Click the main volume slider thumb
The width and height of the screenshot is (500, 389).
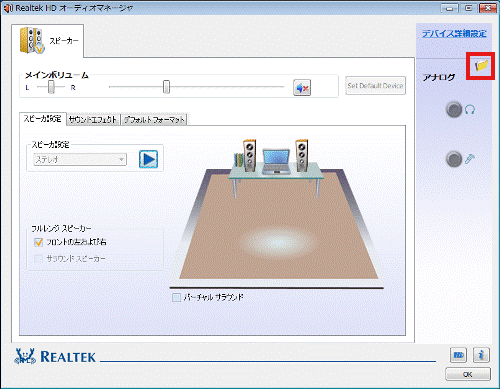click(166, 87)
